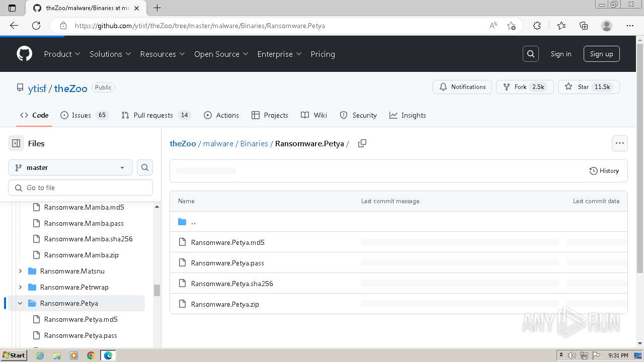Select Ransomware.Mamba.zip in tree
Viewport: 644px width, 362px height.
click(x=82, y=255)
